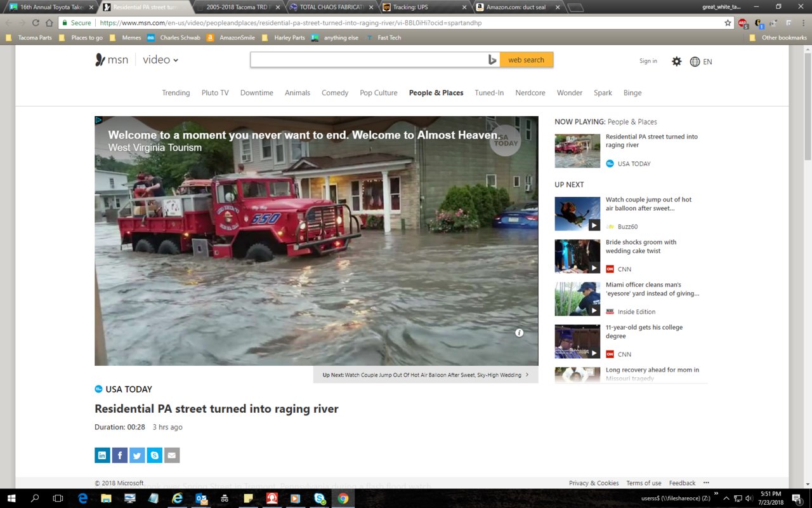This screenshot has width=812, height=508.
Task: Click the web search input field
Action: tap(368, 60)
